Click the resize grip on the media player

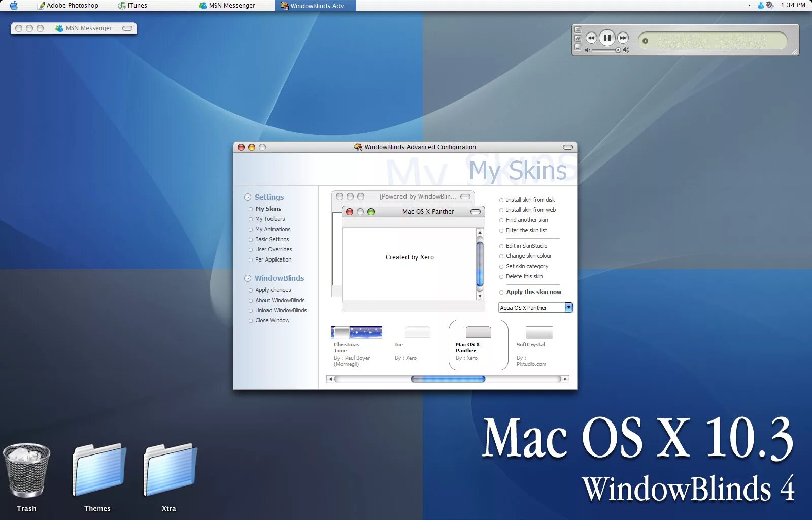(x=794, y=51)
